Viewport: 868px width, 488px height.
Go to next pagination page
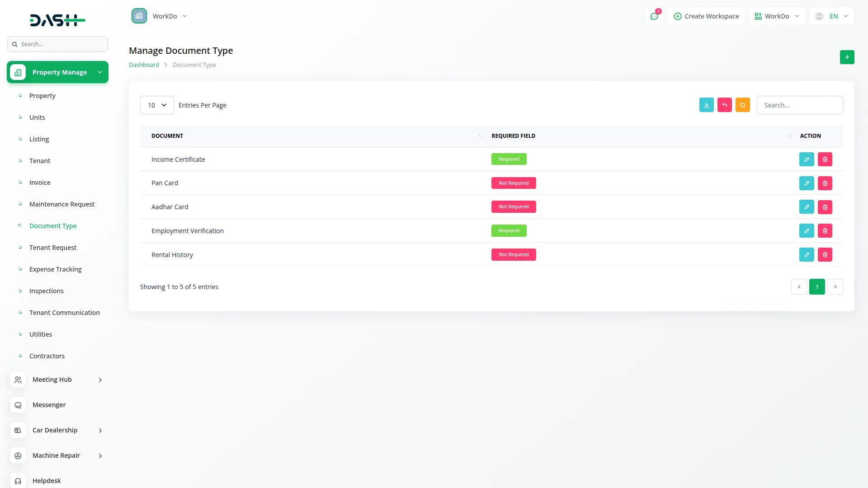835,286
